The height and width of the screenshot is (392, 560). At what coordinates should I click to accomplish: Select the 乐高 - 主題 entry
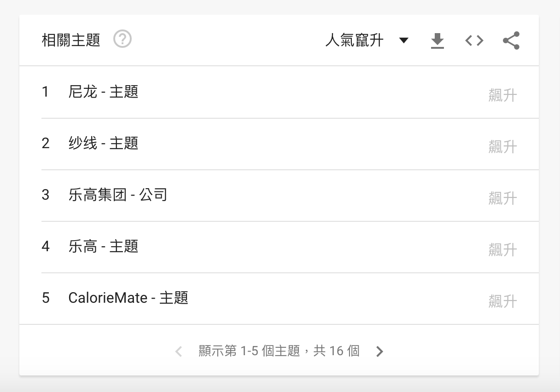pos(103,247)
